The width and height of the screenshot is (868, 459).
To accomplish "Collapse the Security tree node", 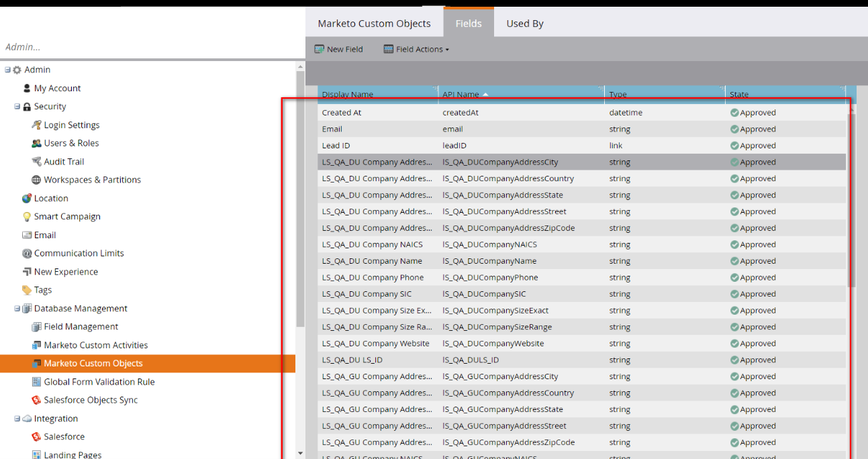I will coord(17,107).
